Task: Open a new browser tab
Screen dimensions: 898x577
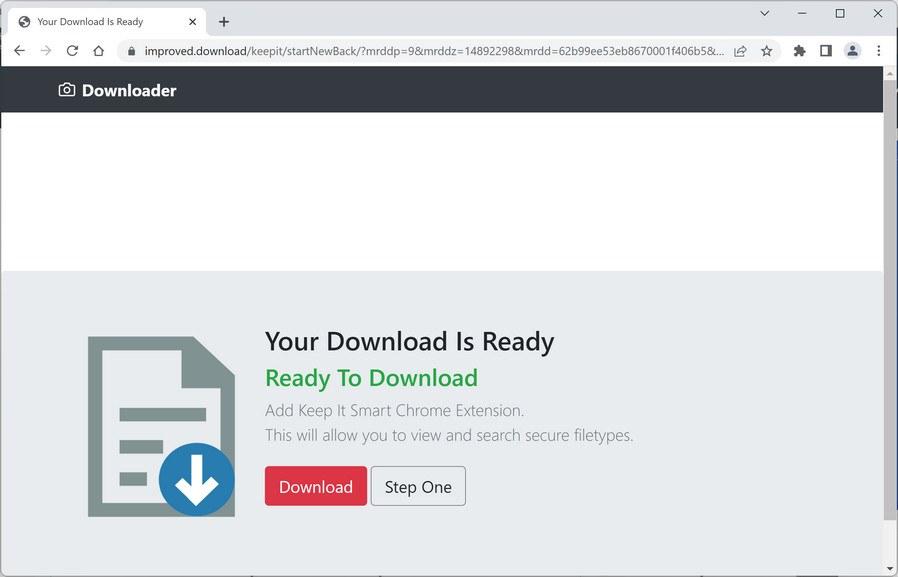Action: click(x=224, y=21)
